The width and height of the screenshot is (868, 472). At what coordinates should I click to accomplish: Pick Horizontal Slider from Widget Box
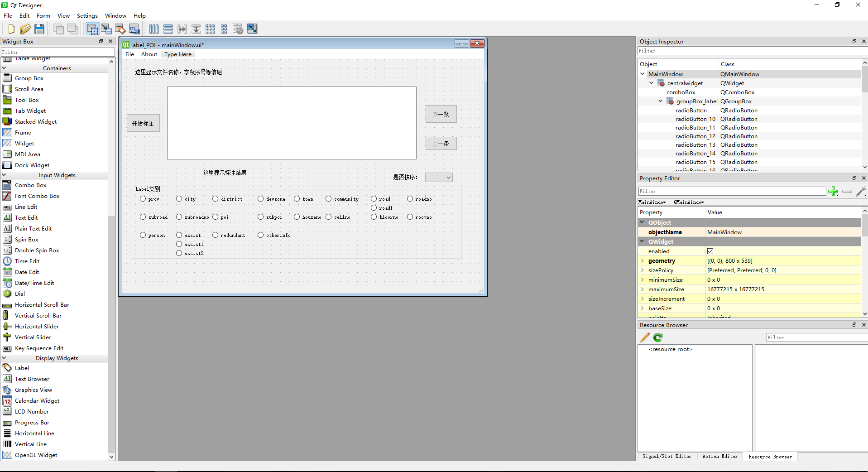[37, 327]
